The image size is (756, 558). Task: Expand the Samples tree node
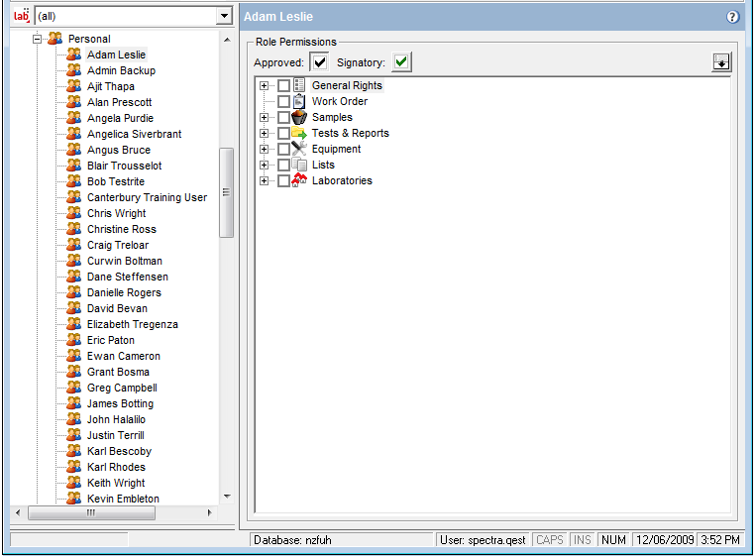point(265,118)
